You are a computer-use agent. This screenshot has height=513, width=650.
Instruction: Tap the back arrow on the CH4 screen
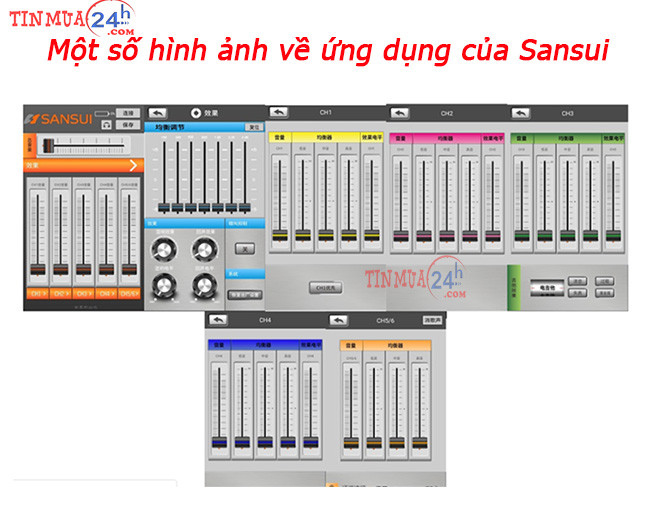tap(218, 320)
